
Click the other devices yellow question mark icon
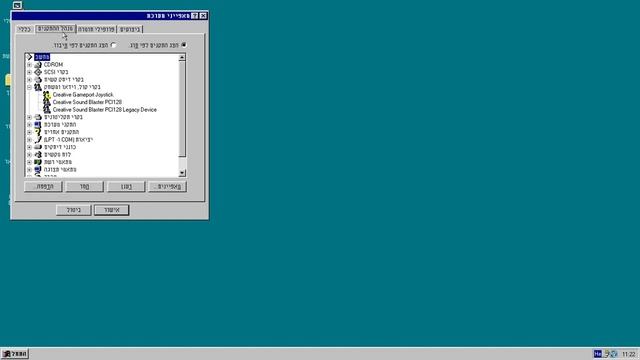(x=38, y=132)
